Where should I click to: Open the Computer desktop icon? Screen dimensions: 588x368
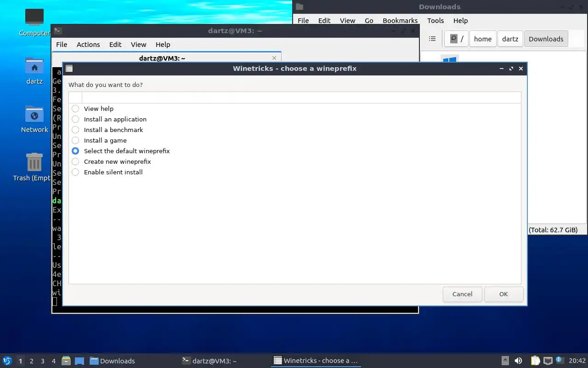click(34, 22)
